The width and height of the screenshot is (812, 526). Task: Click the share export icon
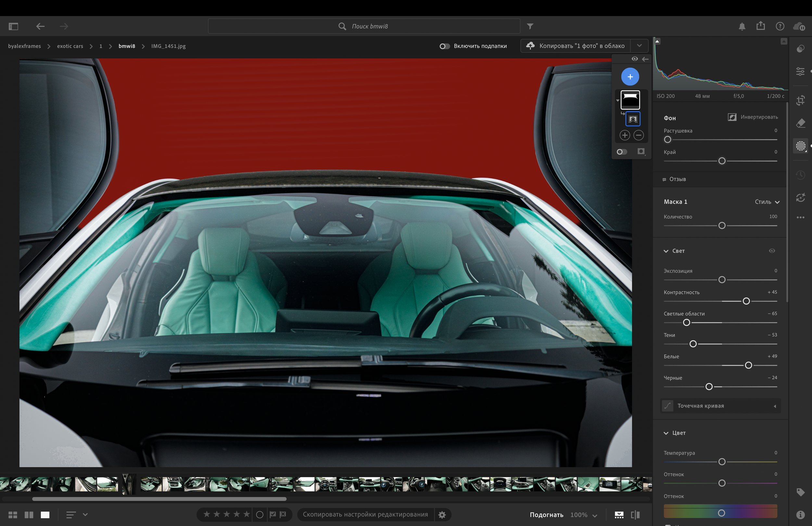click(x=760, y=26)
